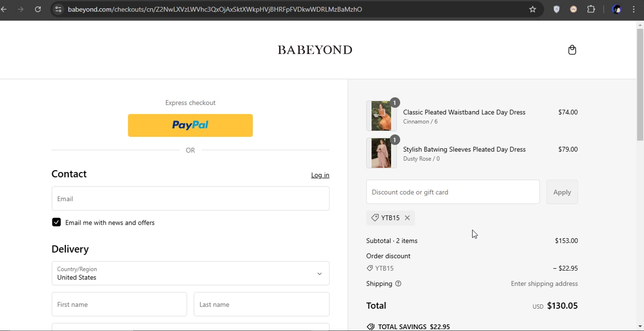Focus the Email input field
Image resolution: width=644 pixels, height=331 pixels.
191,199
